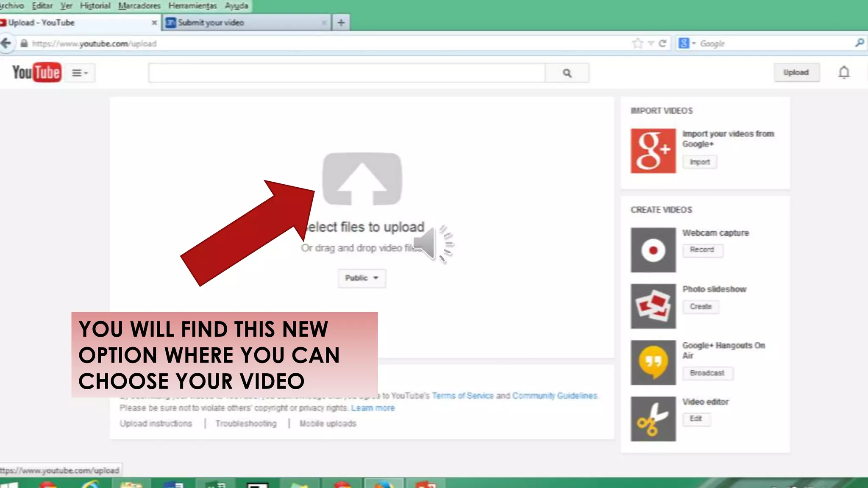Open Upload instructions link
868x488 pixels.
tap(156, 424)
